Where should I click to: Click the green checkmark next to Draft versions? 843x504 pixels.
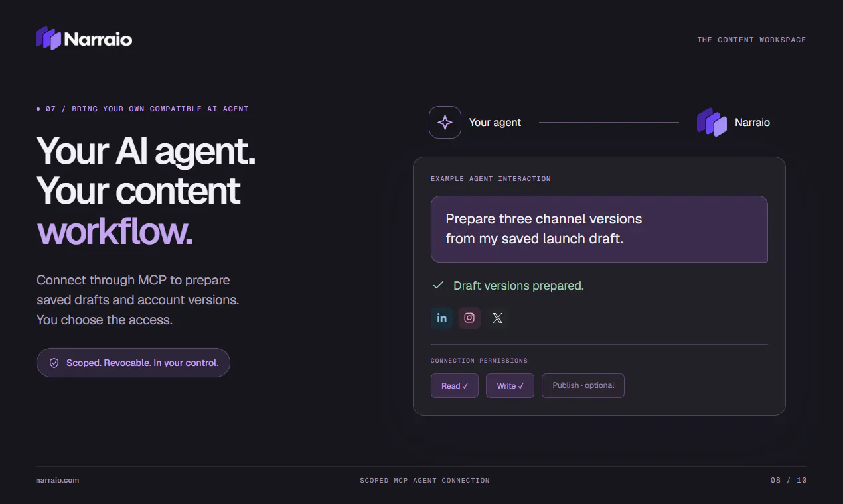pos(438,285)
